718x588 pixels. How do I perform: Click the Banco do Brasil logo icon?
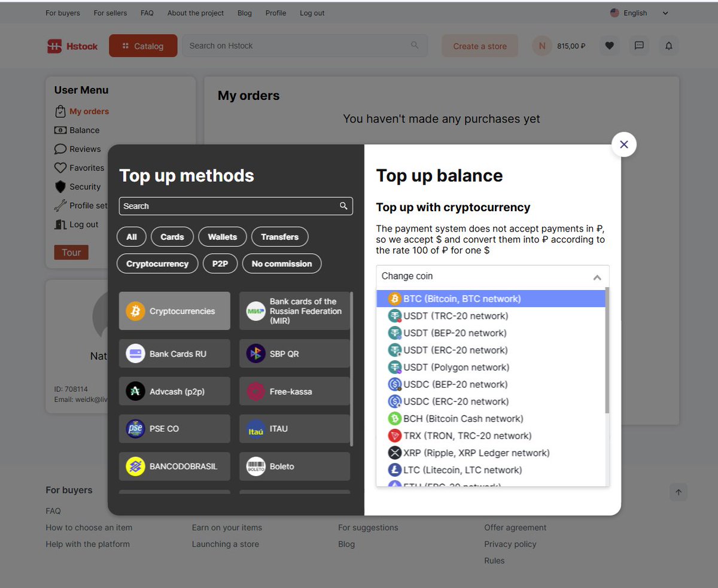tap(136, 467)
